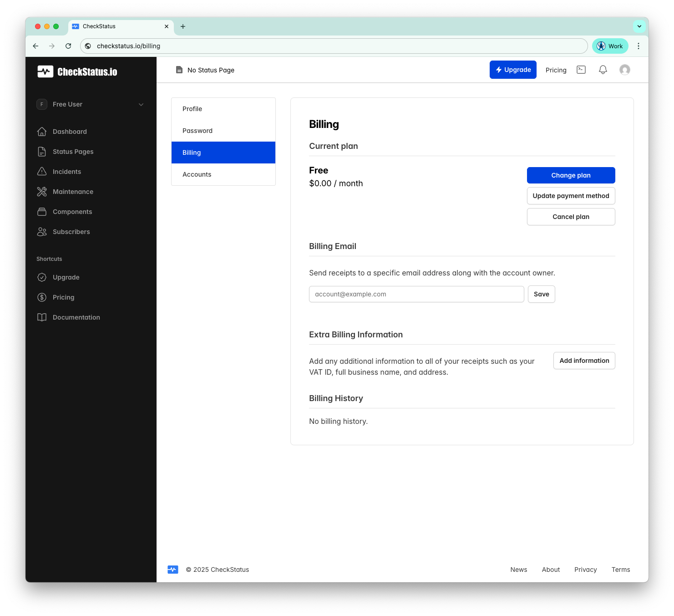Click the CheckStatus footer logo icon

(x=173, y=570)
